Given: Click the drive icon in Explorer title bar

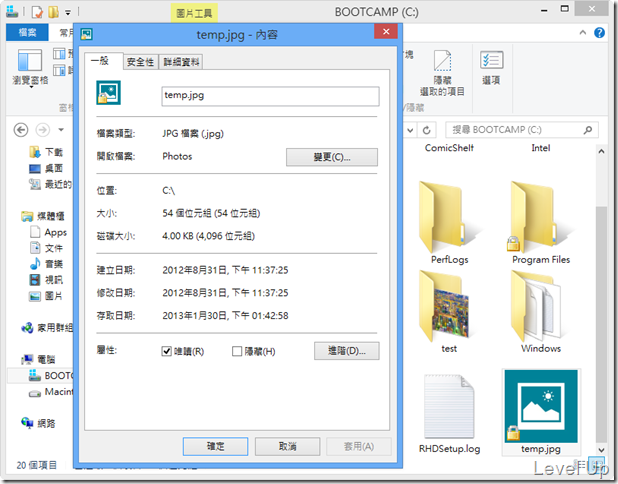Looking at the screenshot, I should (12, 12).
